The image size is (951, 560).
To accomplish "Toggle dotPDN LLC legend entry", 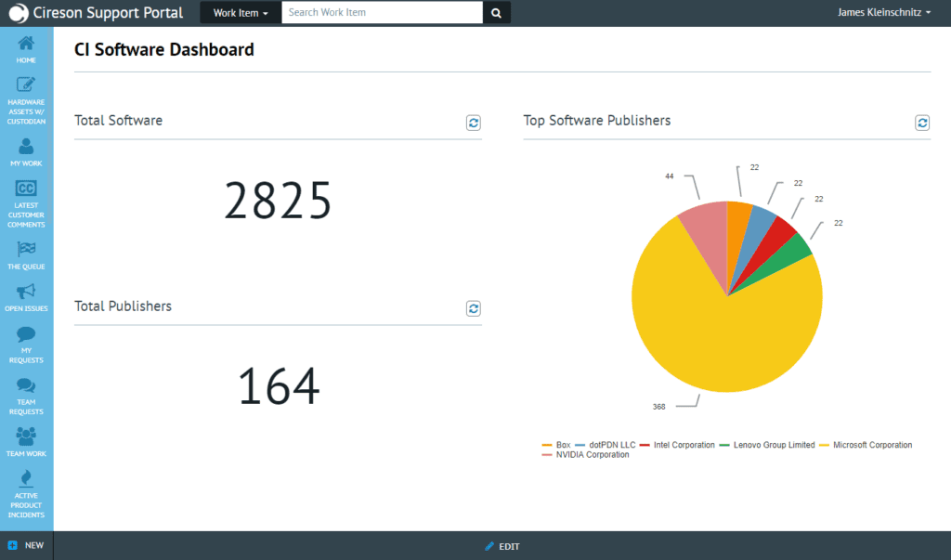I will pyautogui.click(x=606, y=445).
